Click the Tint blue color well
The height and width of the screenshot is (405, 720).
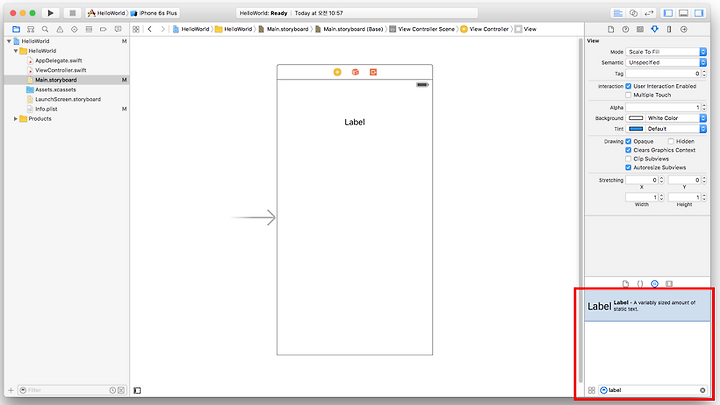[x=636, y=129]
